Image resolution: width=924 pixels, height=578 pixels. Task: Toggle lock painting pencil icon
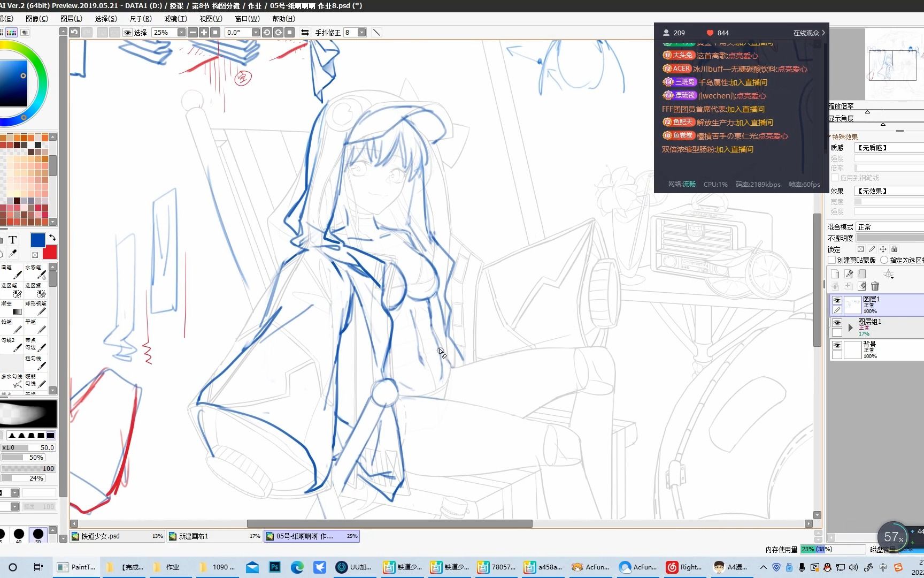[x=872, y=249]
